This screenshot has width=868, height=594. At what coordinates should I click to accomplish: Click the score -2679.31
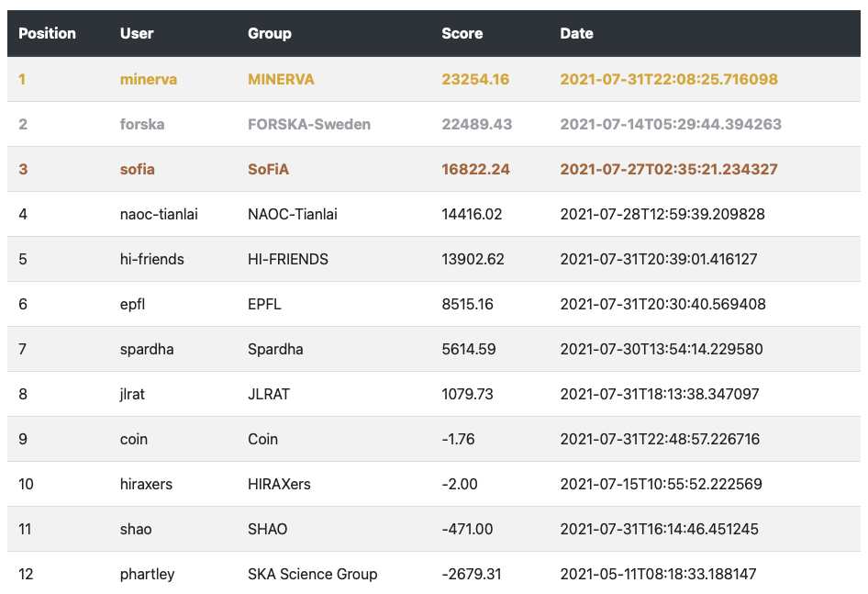471,574
